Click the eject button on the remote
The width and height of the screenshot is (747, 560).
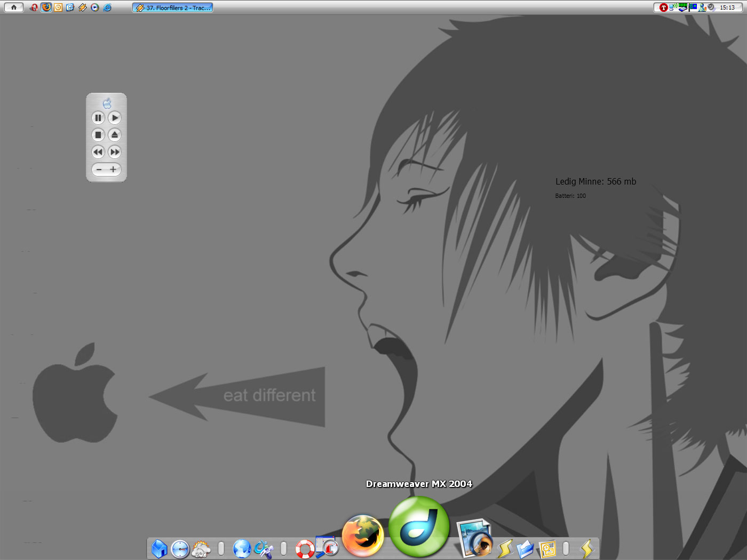pyautogui.click(x=115, y=135)
